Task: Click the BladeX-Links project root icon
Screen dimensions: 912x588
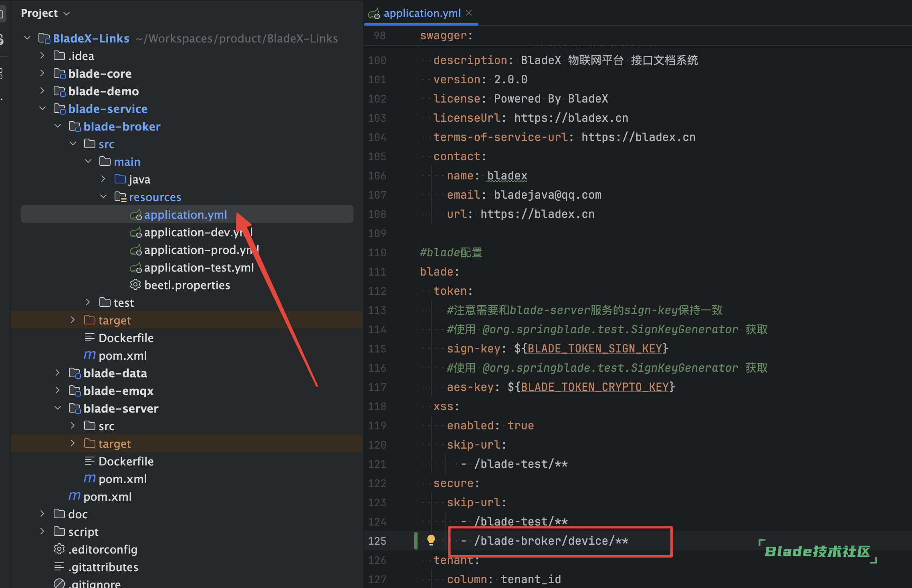Action: click(x=44, y=38)
